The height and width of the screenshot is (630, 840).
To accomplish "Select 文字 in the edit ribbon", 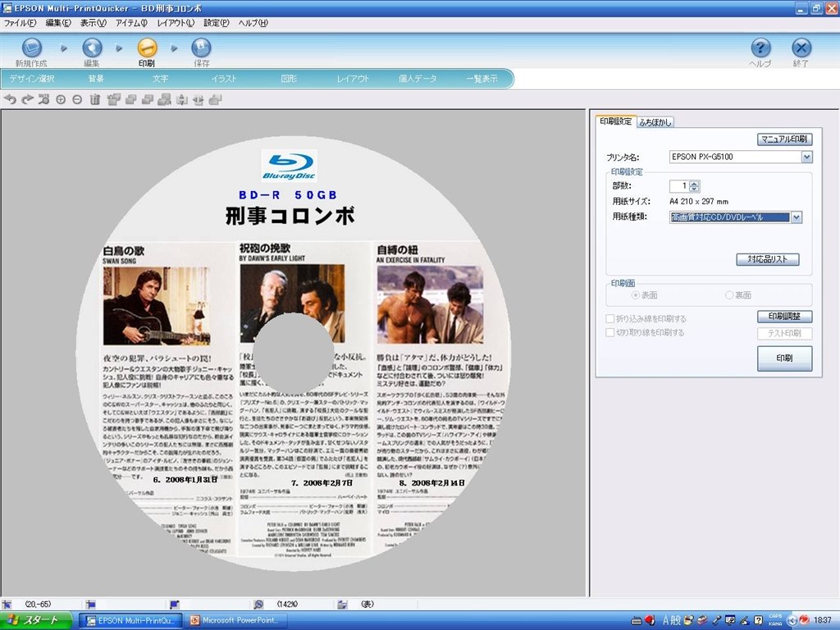I will tap(160, 79).
